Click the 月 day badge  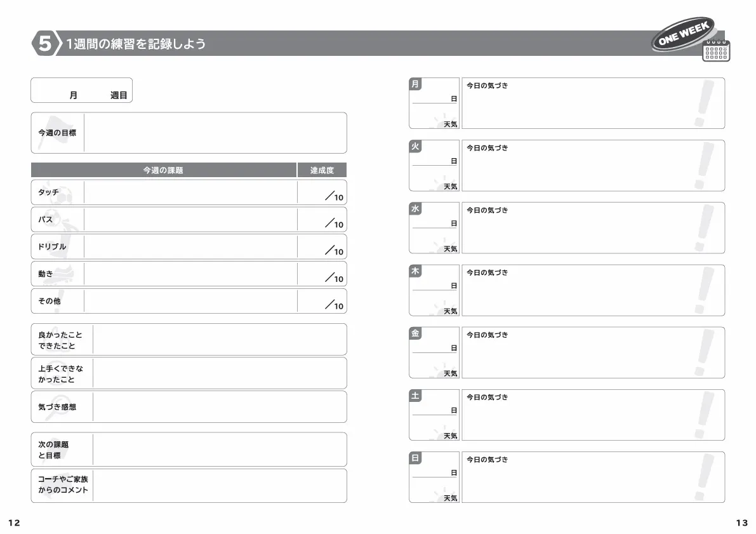[x=415, y=84]
